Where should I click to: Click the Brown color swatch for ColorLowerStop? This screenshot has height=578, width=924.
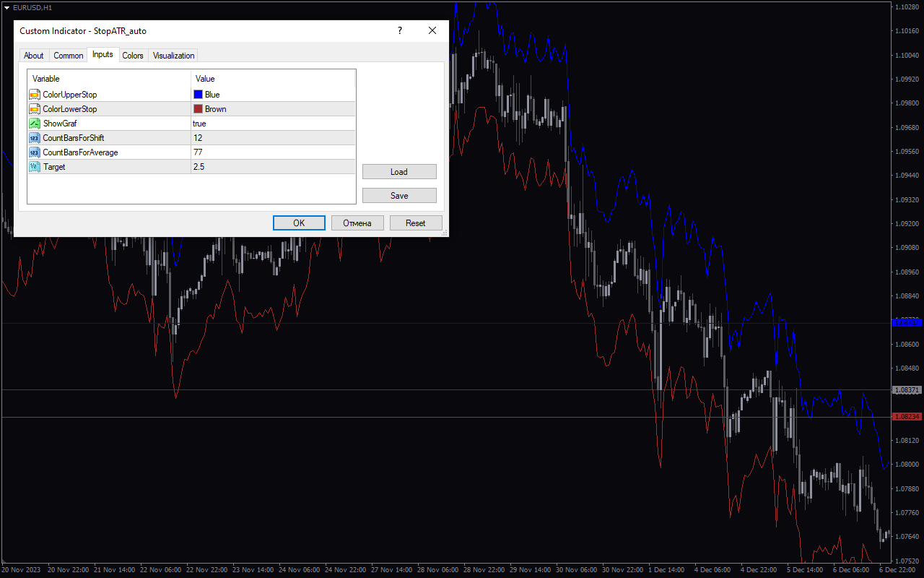198,109
